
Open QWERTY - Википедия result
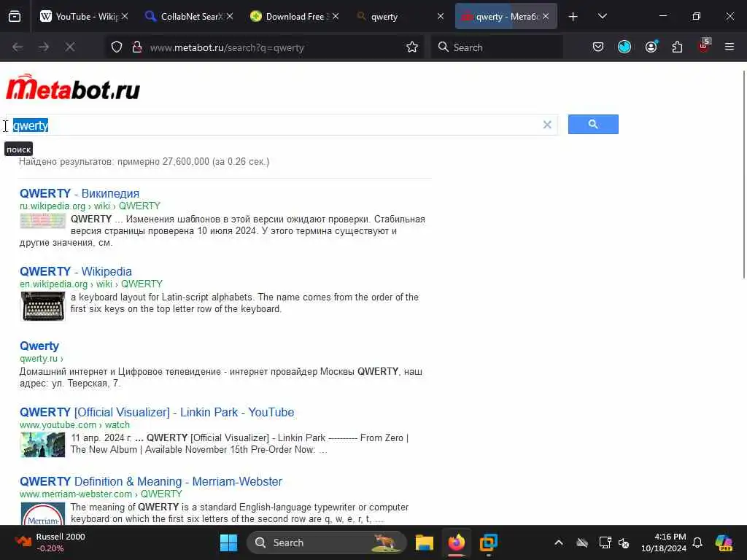(x=80, y=193)
